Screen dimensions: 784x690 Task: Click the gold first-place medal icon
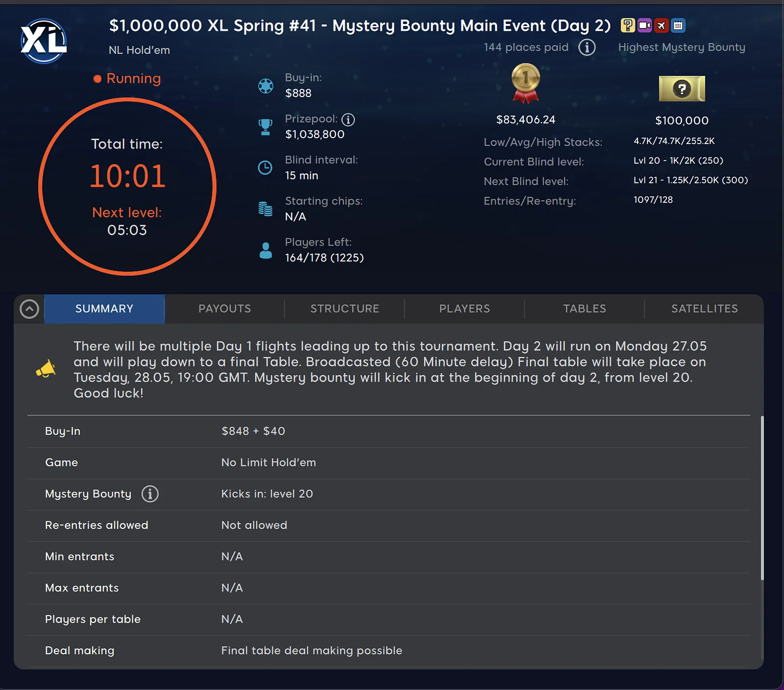[x=525, y=83]
